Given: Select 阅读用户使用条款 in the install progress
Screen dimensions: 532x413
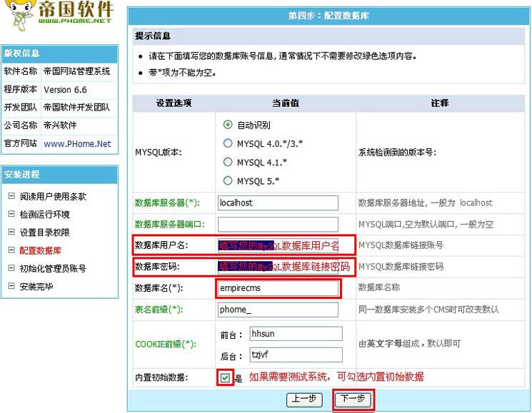Looking at the screenshot, I should [x=54, y=196].
